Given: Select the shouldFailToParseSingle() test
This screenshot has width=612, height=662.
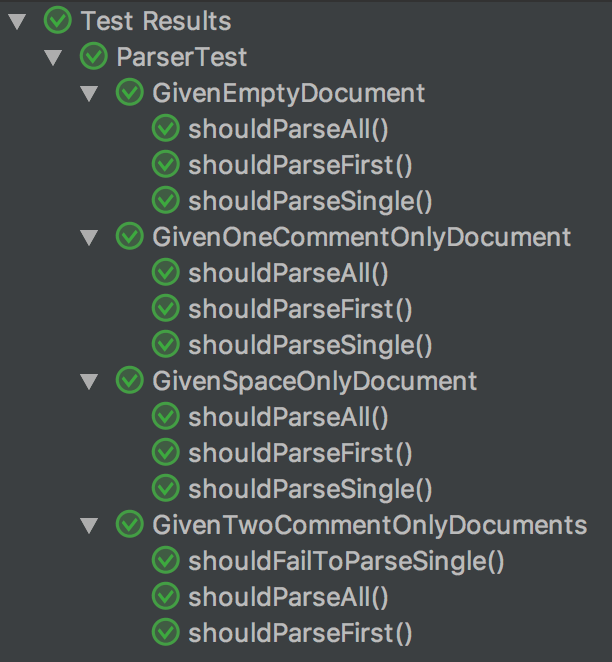Looking at the screenshot, I should (346, 561).
